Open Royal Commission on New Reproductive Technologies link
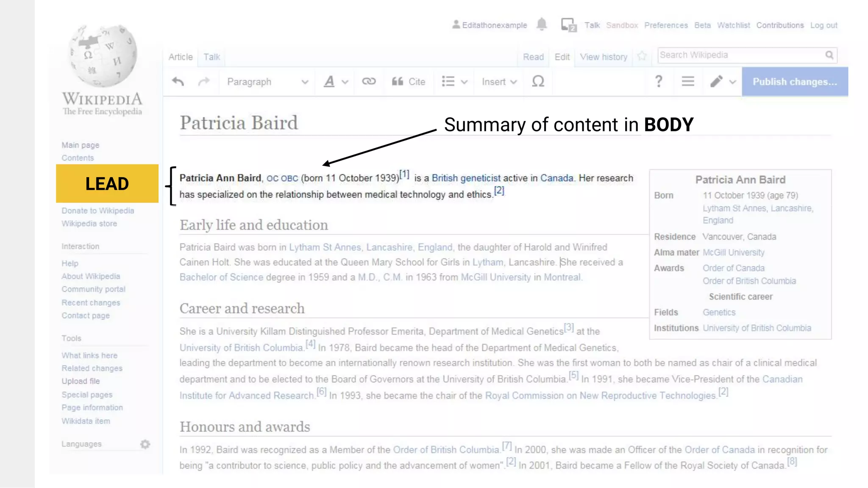The height and width of the screenshot is (488, 868). click(x=601, y=396)
